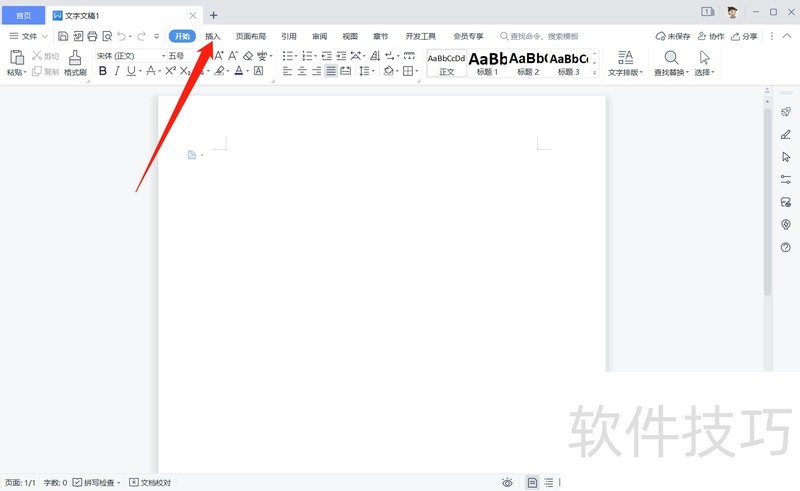This screenshot has height=491, width=800.
Task: Expand customize quick access toolbar arrow
Action: (157, 36)
